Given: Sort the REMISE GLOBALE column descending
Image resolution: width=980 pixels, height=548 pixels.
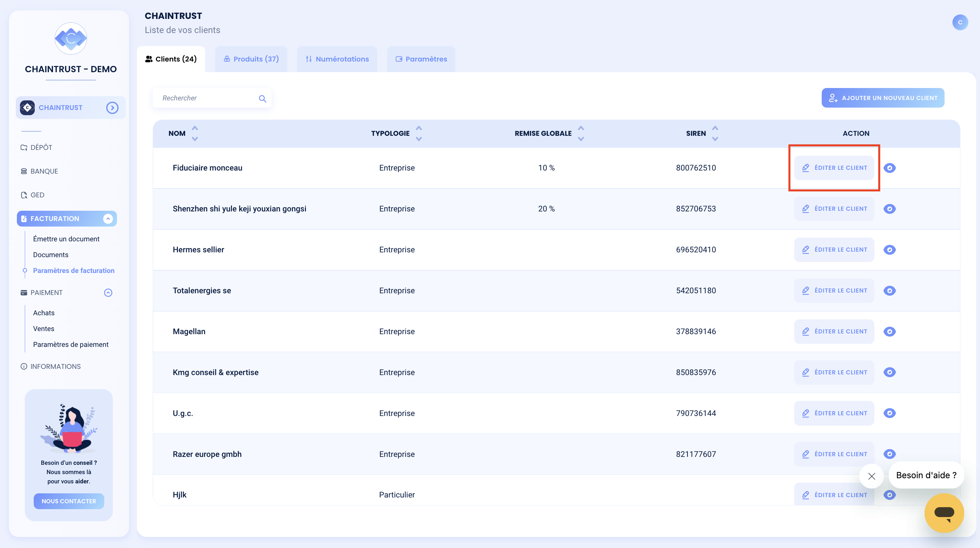Looking at the screenshot, I should click(581, 139).
